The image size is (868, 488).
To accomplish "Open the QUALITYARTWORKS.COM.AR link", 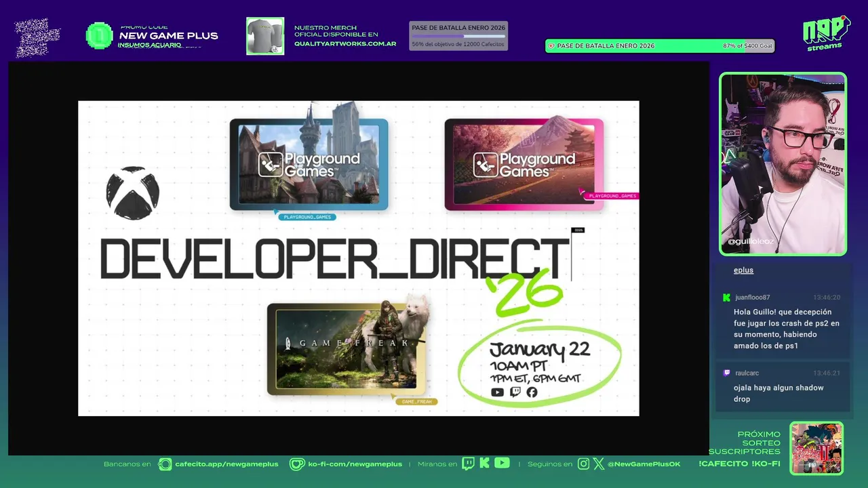I will tap(345, 44).
